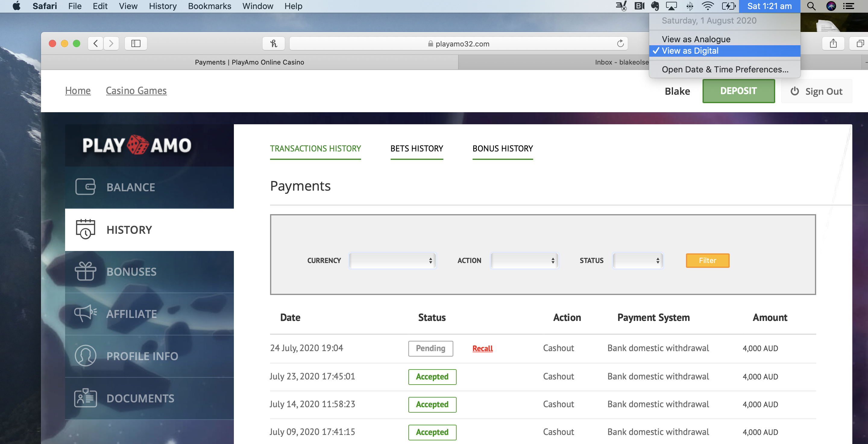The height and width of the screenshot is (444, 868).
Task: Open the Documents sidebar section
Action: (x=149, y=398)
